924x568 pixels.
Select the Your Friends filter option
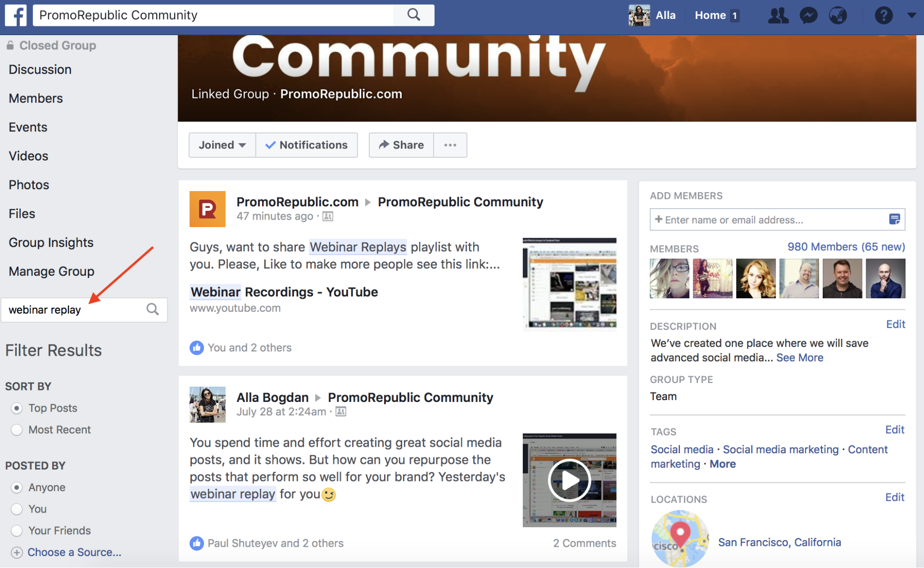point(17,531)
